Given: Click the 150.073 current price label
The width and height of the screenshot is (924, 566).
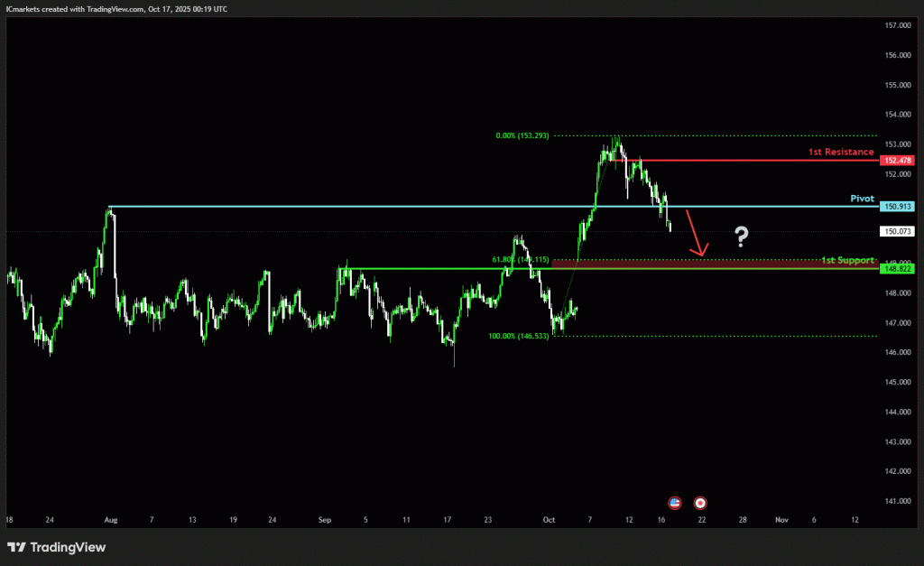Looking at the screenshot, I should coord(899,232).
